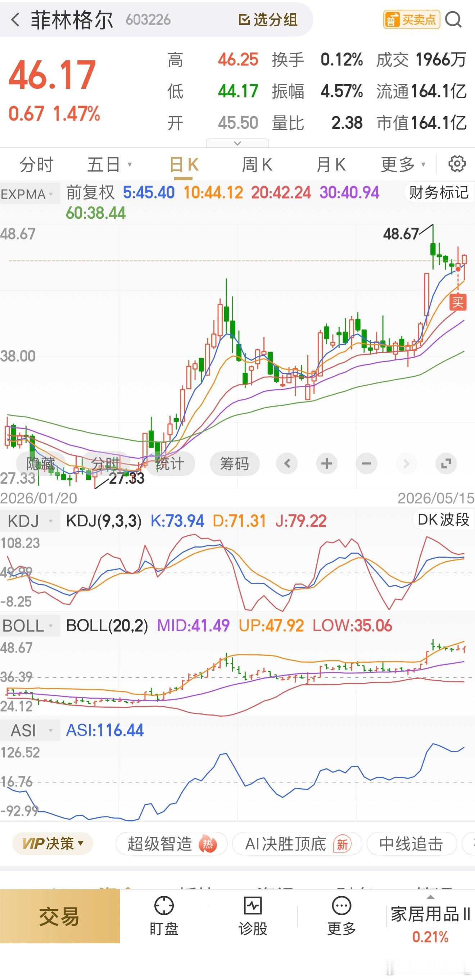The width and height of the screenshot is (475, 980).
Task: Tap the back arrow icon
Action: coord(15,20)
